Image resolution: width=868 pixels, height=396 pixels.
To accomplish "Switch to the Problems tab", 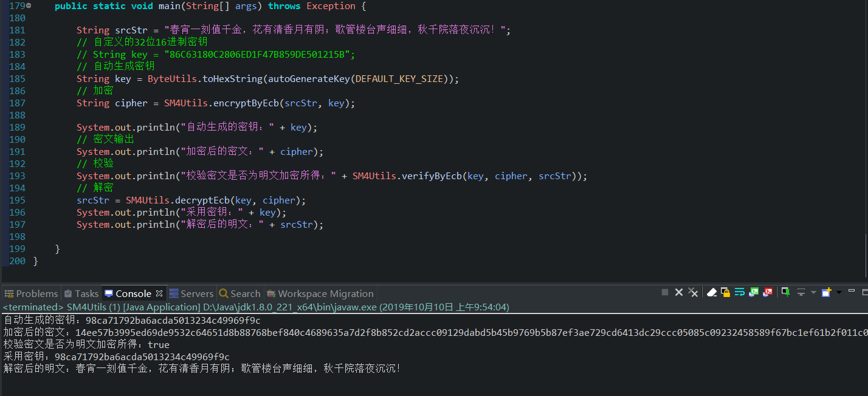I will click(32, 293).
